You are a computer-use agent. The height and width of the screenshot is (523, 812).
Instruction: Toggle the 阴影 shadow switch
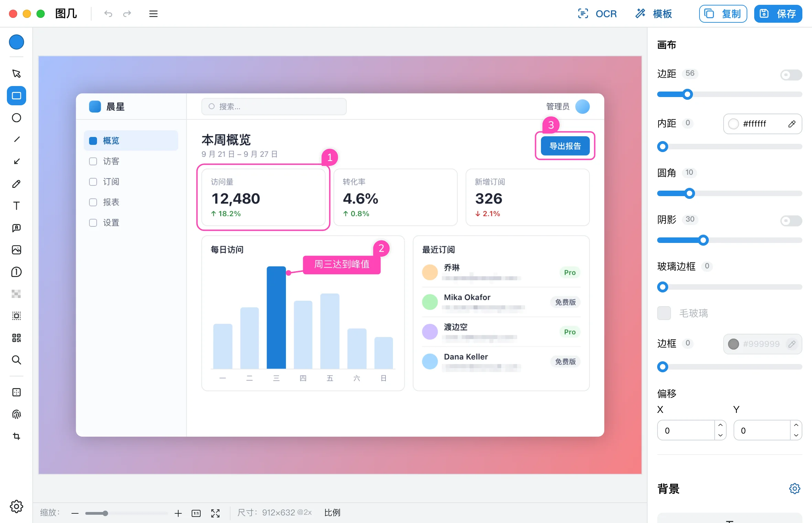[x=791, y=221]
